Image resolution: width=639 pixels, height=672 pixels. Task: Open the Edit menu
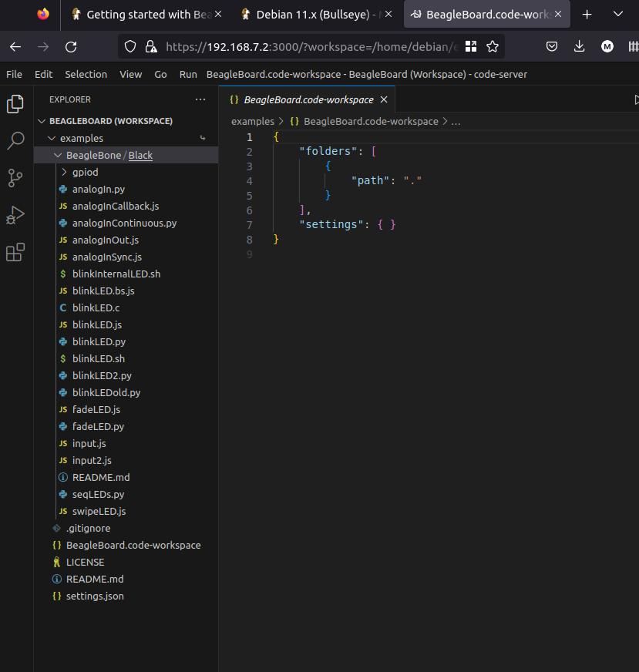coord(44,75)
